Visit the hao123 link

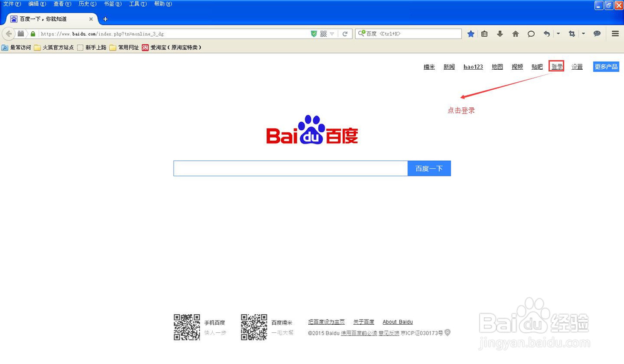pyautogui.click(x=472, y=67)
